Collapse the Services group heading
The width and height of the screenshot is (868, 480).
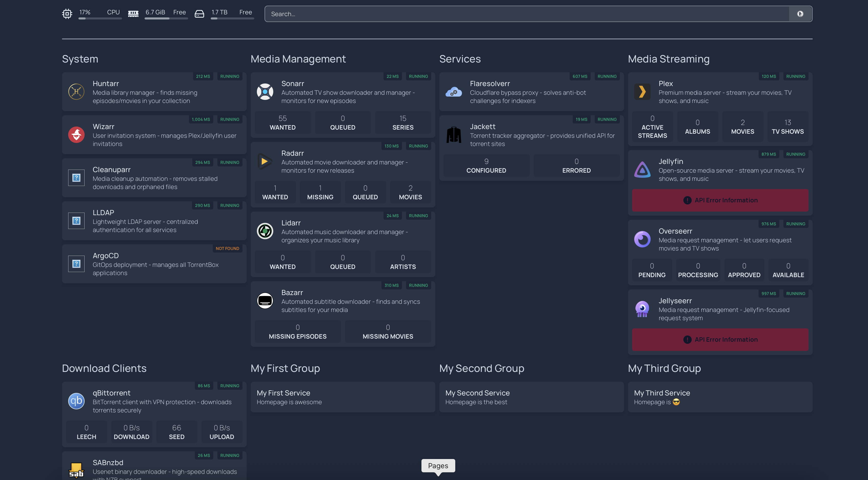pos(460,59)
